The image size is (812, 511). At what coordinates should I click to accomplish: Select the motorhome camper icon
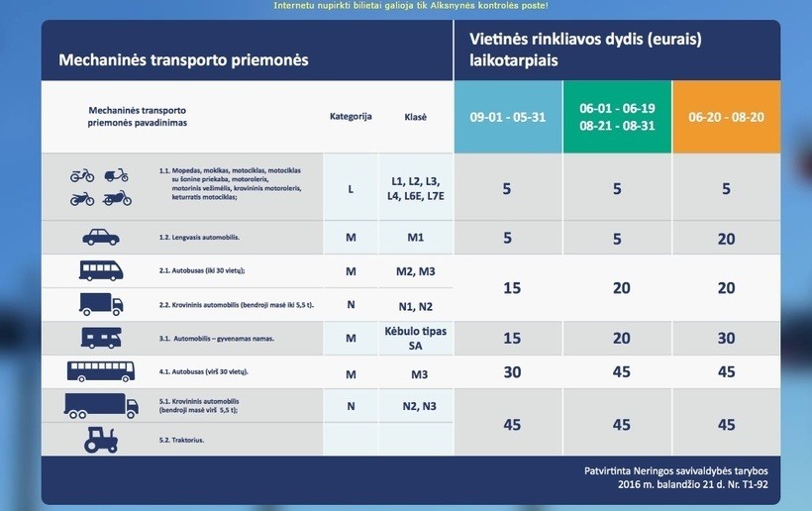(x=100, y=338)
